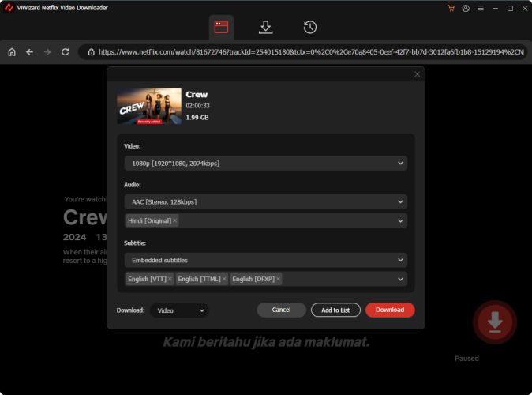The width and height of the screenshot is (532, 395).
Task: Switch to the download history tab
Action: pos(309,27)
